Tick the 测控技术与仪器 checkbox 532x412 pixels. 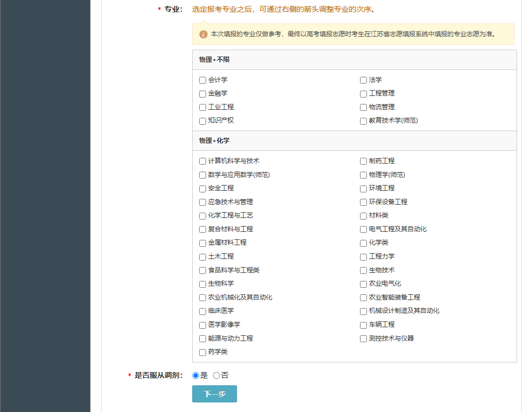pyautogui.click(x=363, y=338)
